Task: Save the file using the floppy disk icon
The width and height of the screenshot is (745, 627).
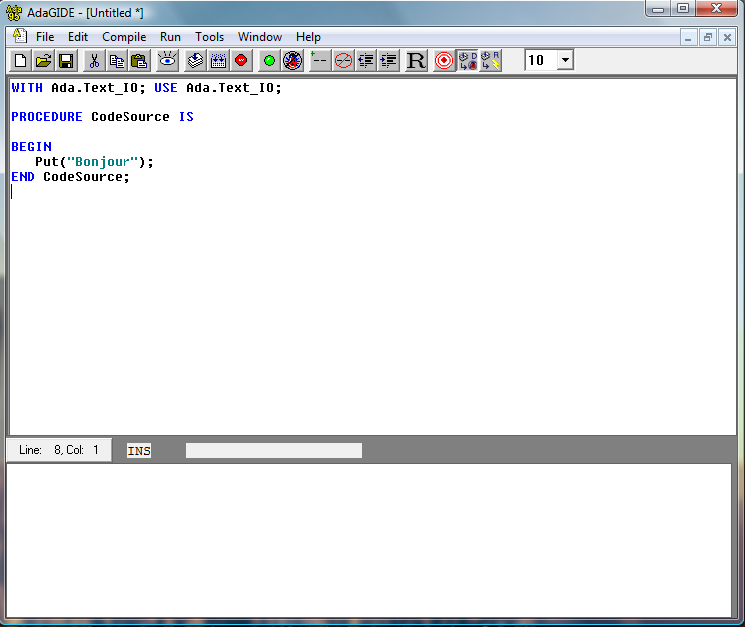Action: (66, 61)
